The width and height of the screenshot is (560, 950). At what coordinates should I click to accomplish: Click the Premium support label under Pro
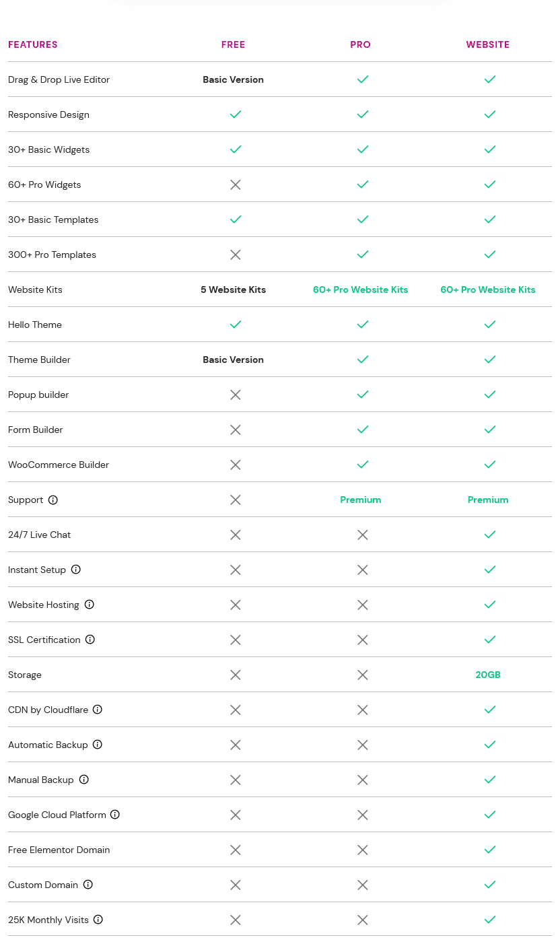coord(361,500)
